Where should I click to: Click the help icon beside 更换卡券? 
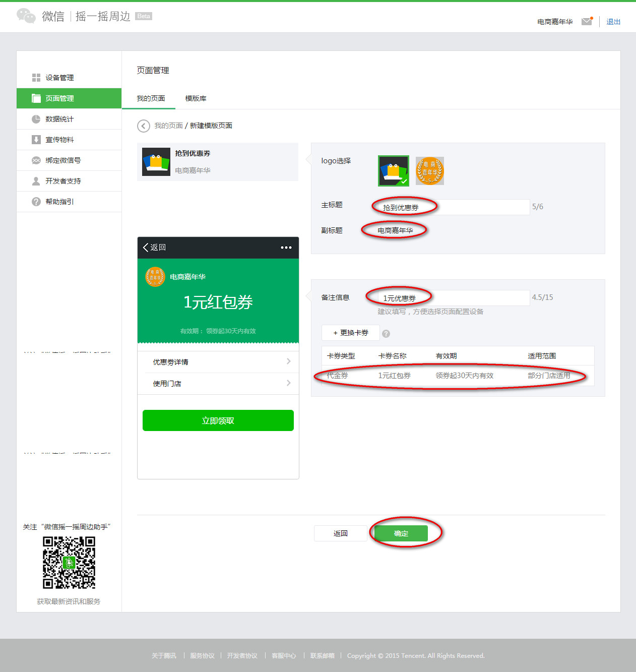pos(386,334)
